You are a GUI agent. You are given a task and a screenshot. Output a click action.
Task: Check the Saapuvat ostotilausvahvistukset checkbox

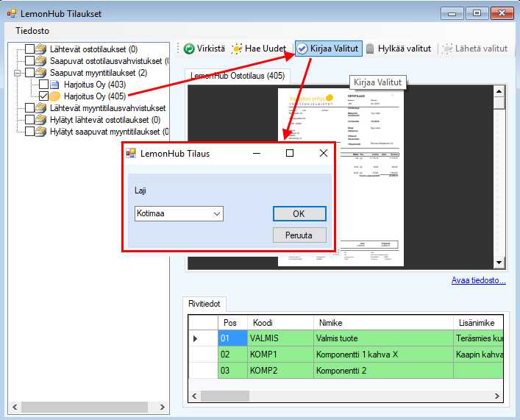30,61
